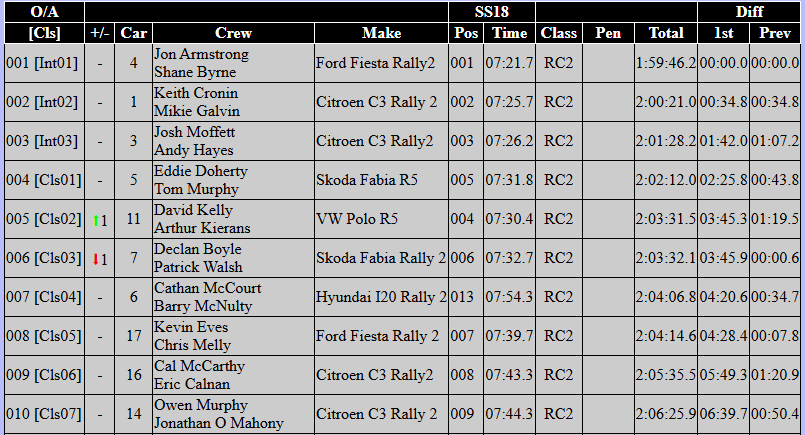Click the Make column header

(381, 33)
